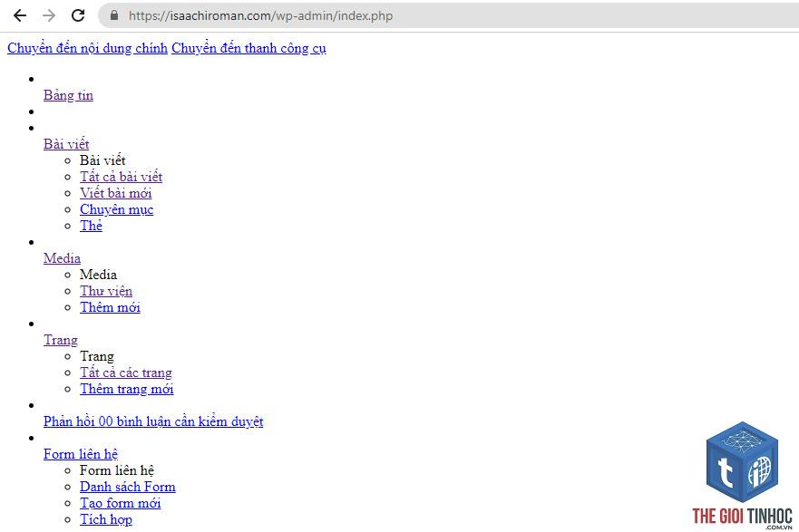Image resolution: width=799 pixels, height=532 pixels.
Task: Open the 'Danh sách Form' link
Action: (127, 487)
